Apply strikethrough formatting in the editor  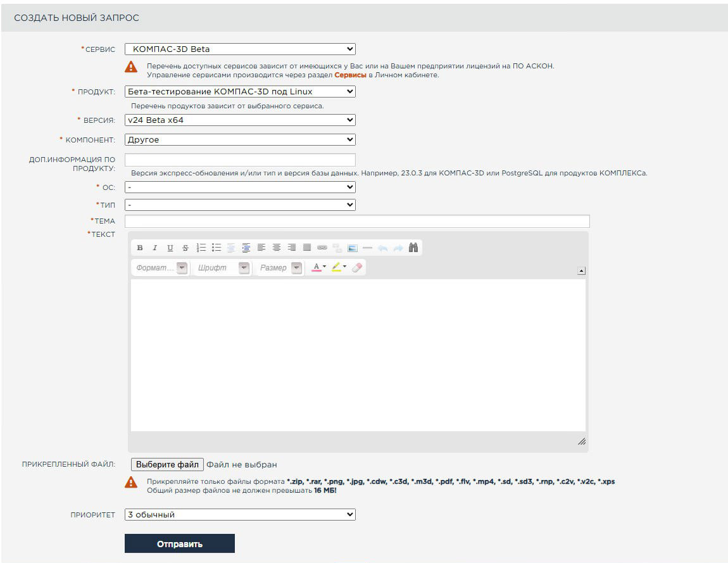(185, 248)
